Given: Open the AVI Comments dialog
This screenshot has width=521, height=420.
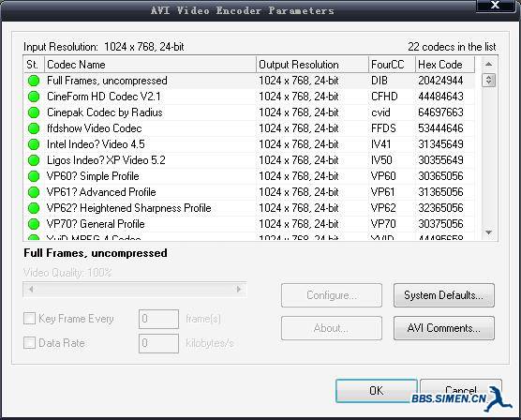Looking at the screenshot, I should [x=444, y=328].
